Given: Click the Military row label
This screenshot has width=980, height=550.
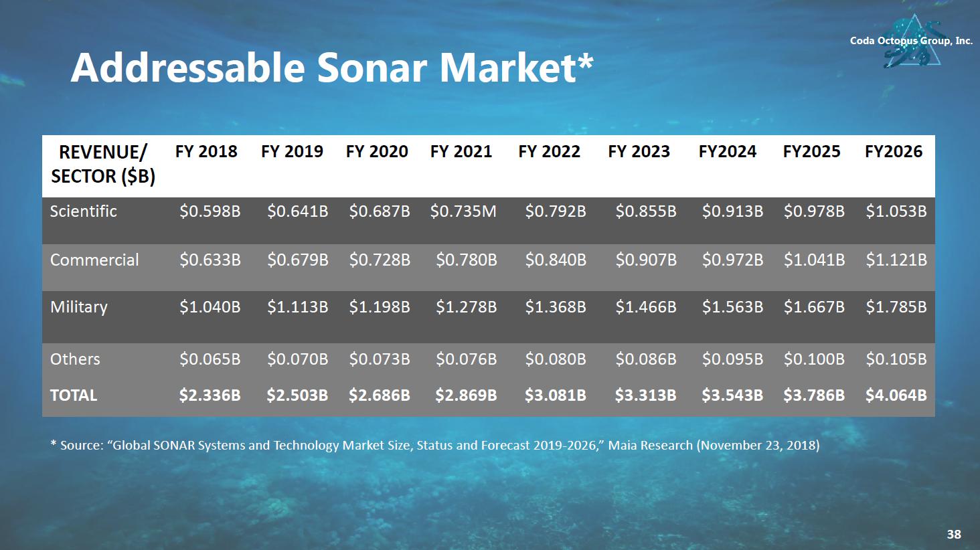Looking at the screenshot, I should (79, 307).
